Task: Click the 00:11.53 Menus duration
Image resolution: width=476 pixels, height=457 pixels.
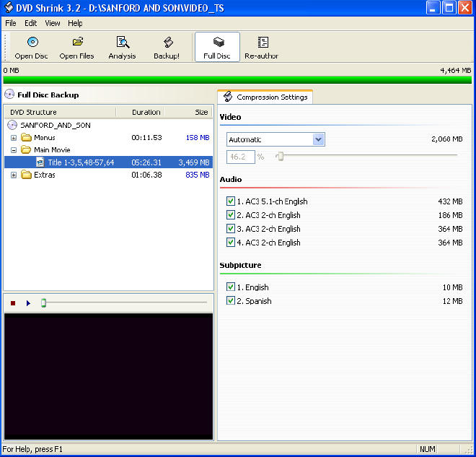Action: (x=146, y=138)
